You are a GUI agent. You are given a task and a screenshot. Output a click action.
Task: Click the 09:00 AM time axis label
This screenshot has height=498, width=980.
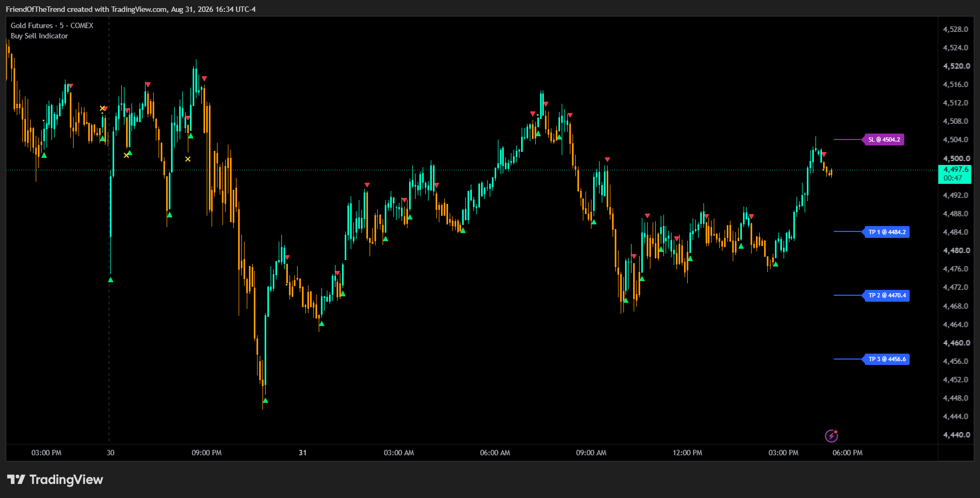[591, 453]
